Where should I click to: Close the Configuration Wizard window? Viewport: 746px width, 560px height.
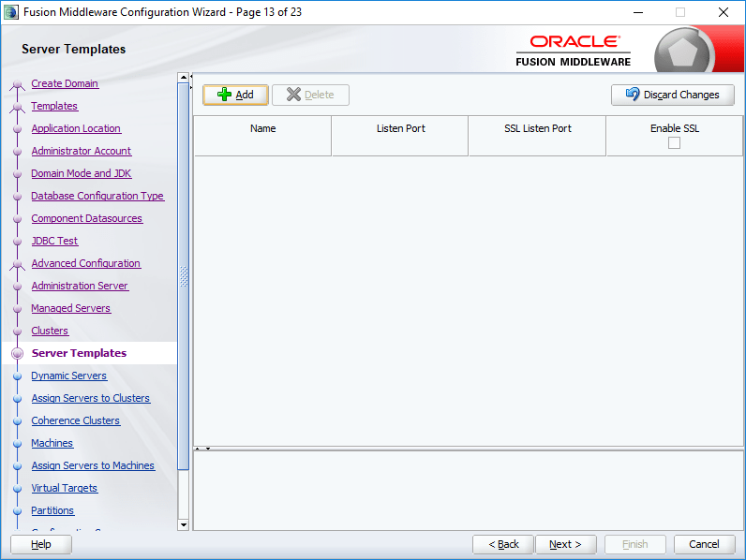click(724, 12)
